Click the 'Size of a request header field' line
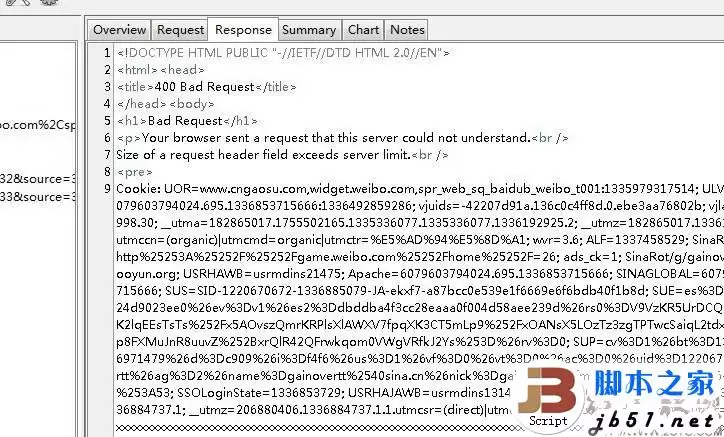 pyautogui.click(x=282, y=155)
